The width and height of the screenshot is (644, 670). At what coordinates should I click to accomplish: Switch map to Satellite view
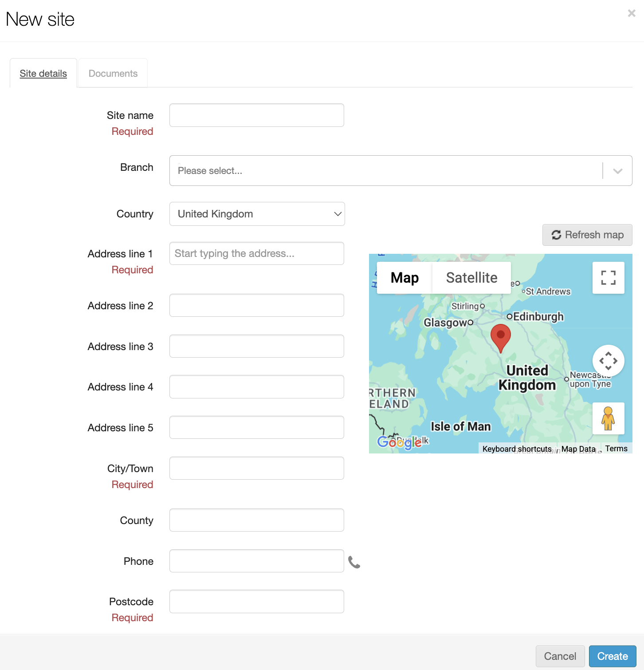(x=471, y=278)
